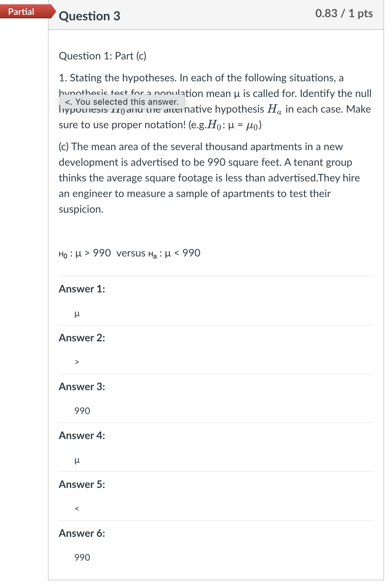The image size is (389, 588).
Task: Select the Answer 2 label
Action: (81, 337)
